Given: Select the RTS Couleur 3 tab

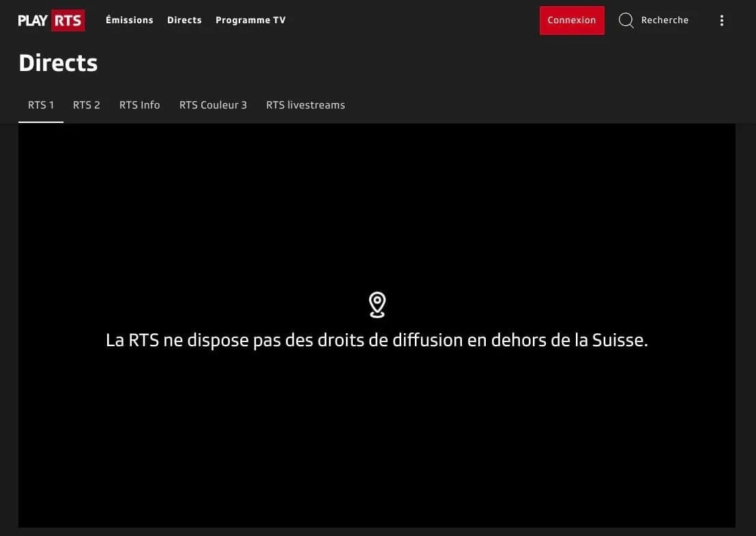Looking at the screenshot, I should (x=213, y=105).
